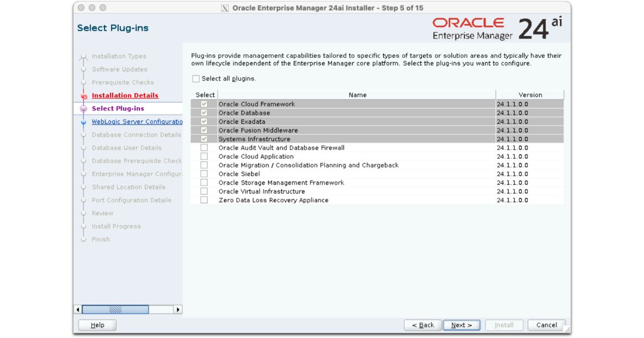This screenshot has width=644, height=338.
Task: Click the Install Progress step label
Action: pyautogui.click(x=116, y=226)
